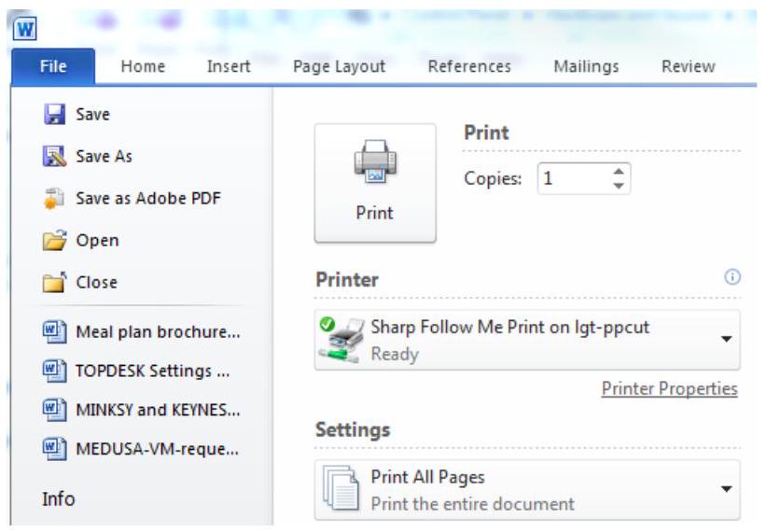
Task: Click inside the Copies input field
Action: (571, 178)
